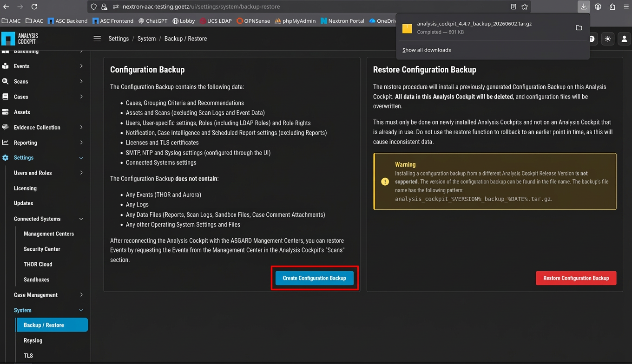Click the Scans magnifier icon
Viewport: 632px width, 364px height.
coord(6,81)
